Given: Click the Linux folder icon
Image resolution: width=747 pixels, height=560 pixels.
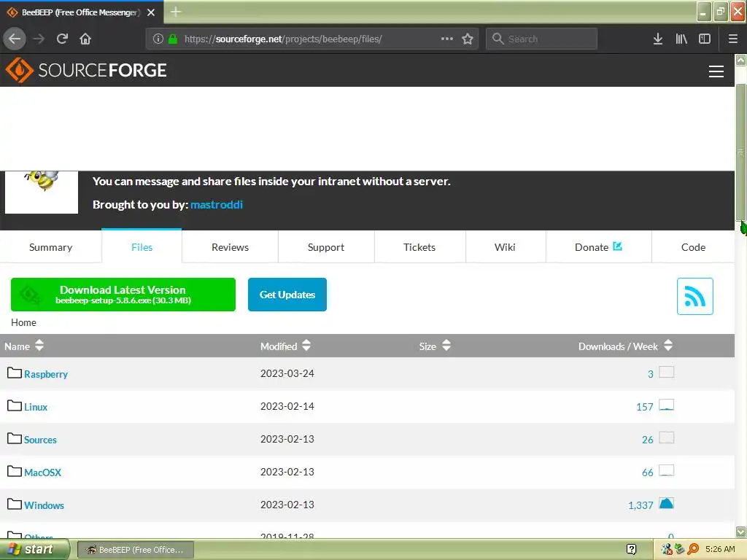Looking at the screenshot, I should (15, 405).
